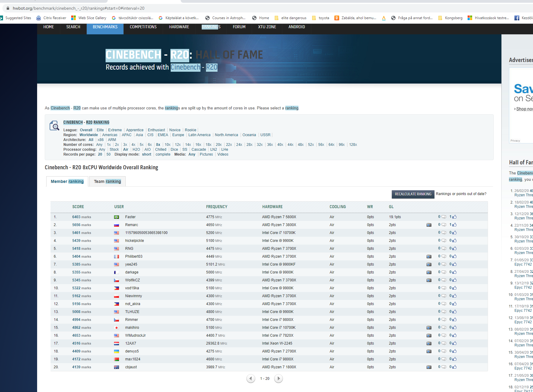The height and width of the screenshot is (392, 533).
Task: Click camera icon in yee245 row
Action: point(429,264)
